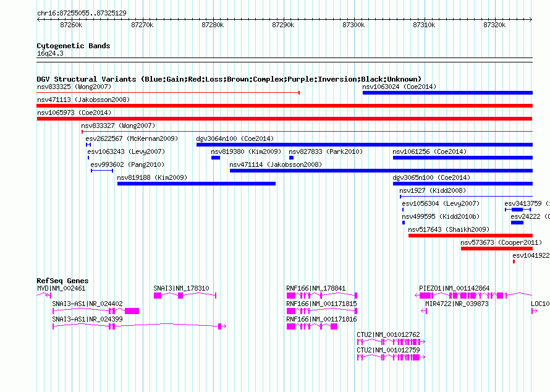Image resolution: width=550 pixels, height=392 pixels.
Task: Open the nsv573673 (Cooper2011) red bar
Action: pos(497,249)
